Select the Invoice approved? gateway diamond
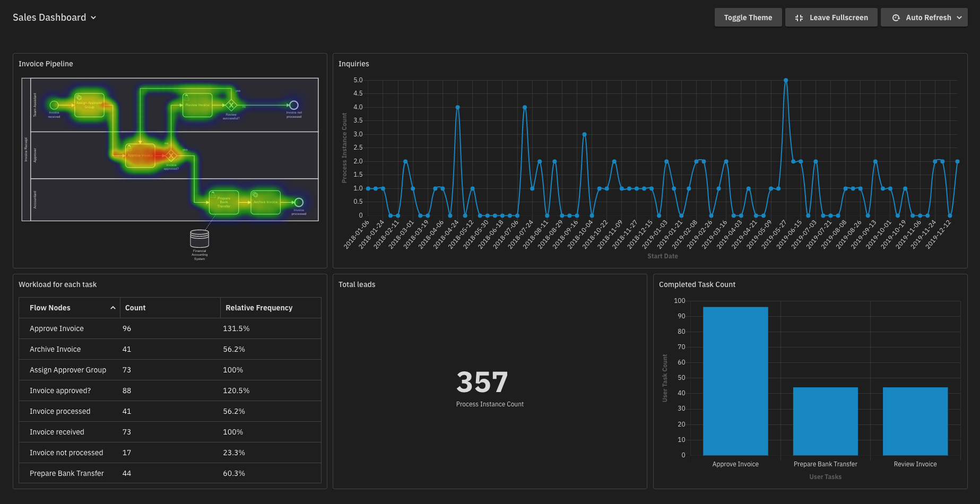The width and height of the screenshot is (980, 504). coord(171,156)
